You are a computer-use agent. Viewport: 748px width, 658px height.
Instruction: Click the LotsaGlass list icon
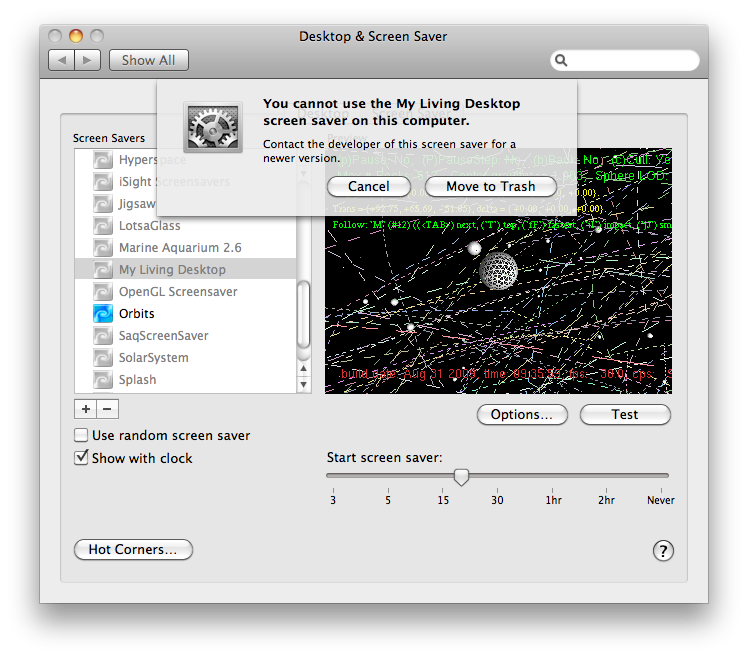click(103, 226)
